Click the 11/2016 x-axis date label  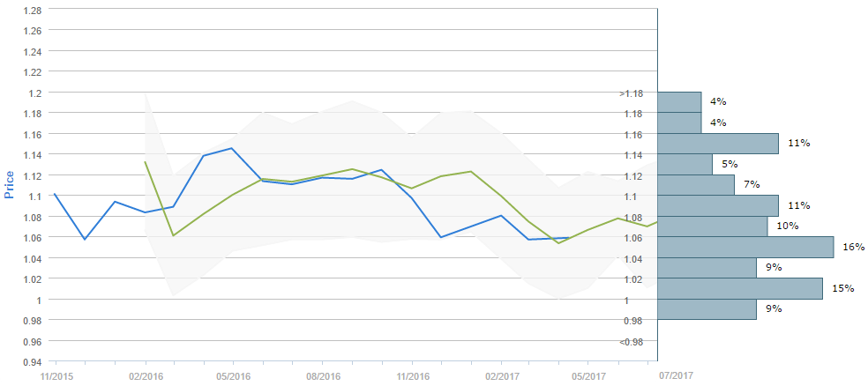click(412, 375)
